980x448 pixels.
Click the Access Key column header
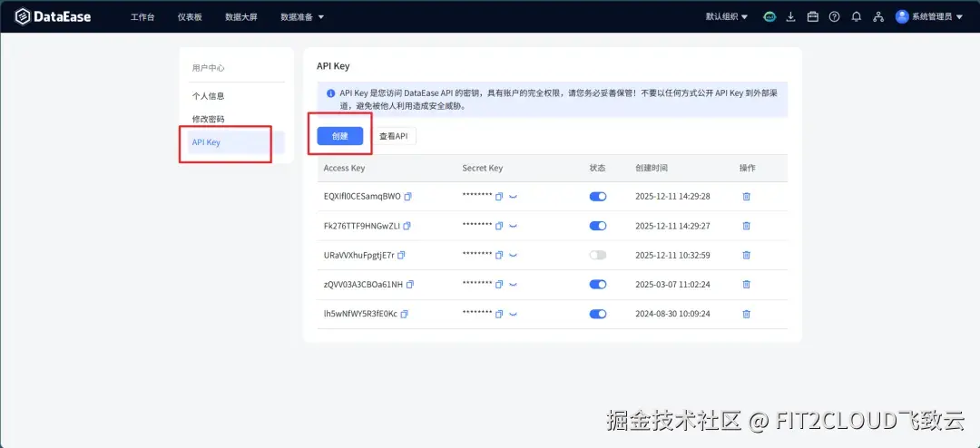point(345,168)
